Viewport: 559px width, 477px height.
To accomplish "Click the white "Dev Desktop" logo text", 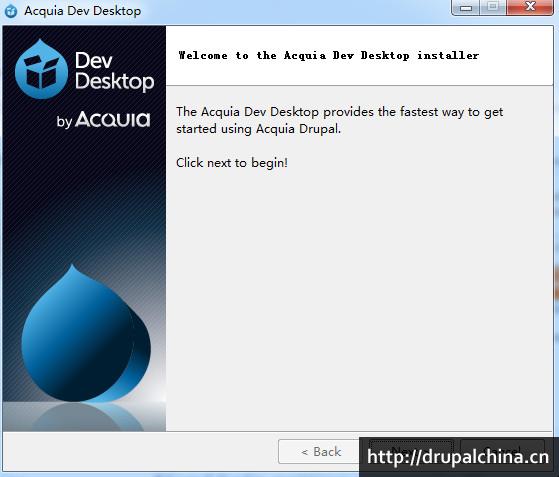I will click(114, 70).
